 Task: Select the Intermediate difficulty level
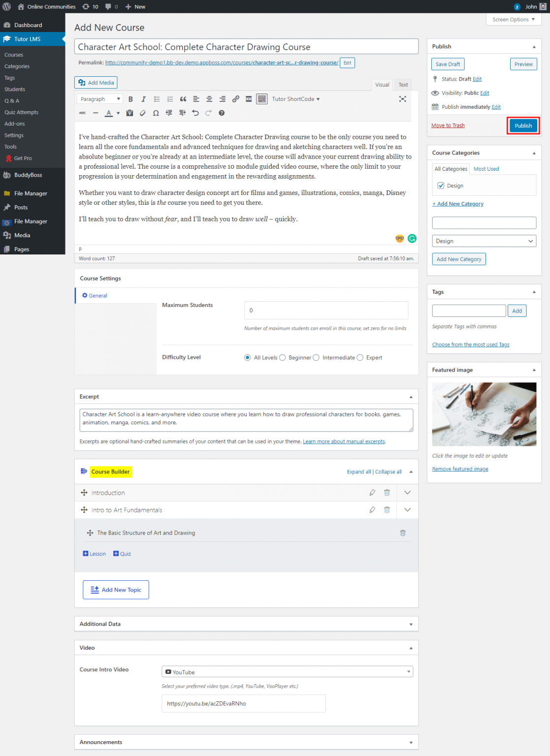pos(317,357)
